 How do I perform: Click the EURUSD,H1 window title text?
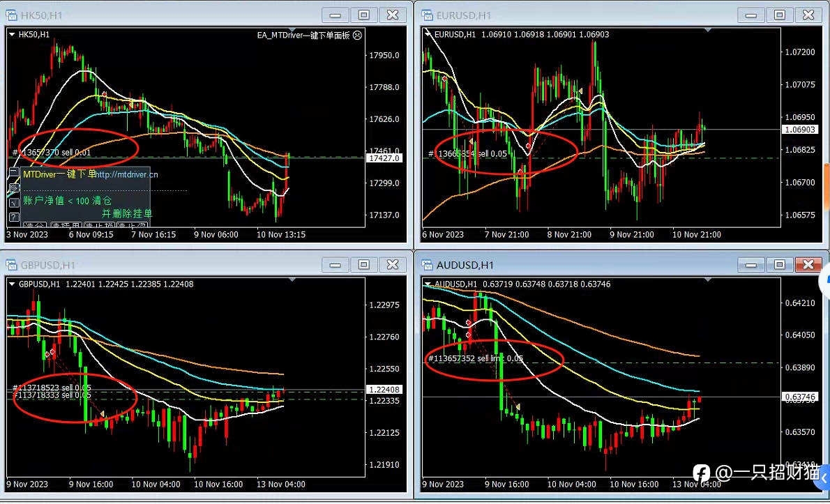click(464, 15)
